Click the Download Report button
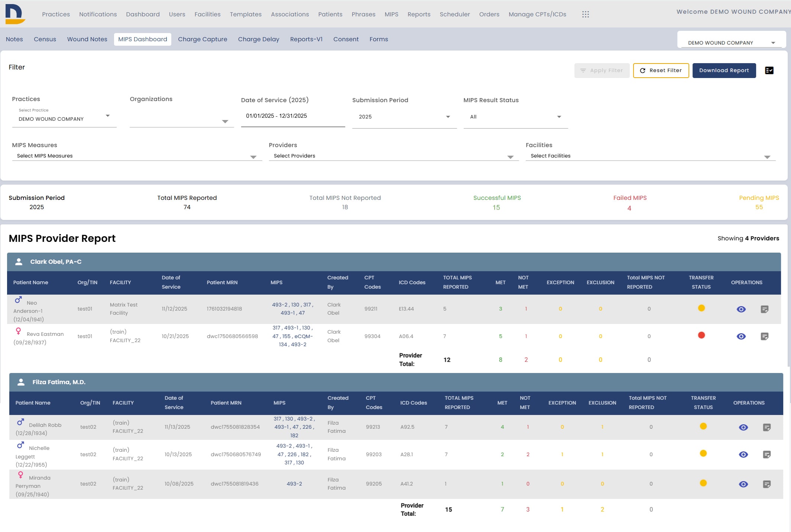Viewport: 791px width, 532px height. click(x=724, y=71)
